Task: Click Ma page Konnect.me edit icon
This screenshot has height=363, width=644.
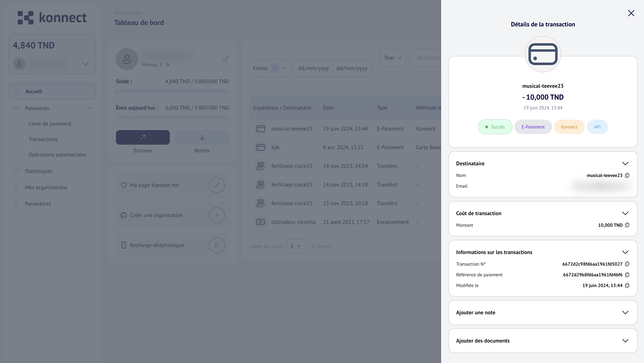Action: tap(217, 185)
